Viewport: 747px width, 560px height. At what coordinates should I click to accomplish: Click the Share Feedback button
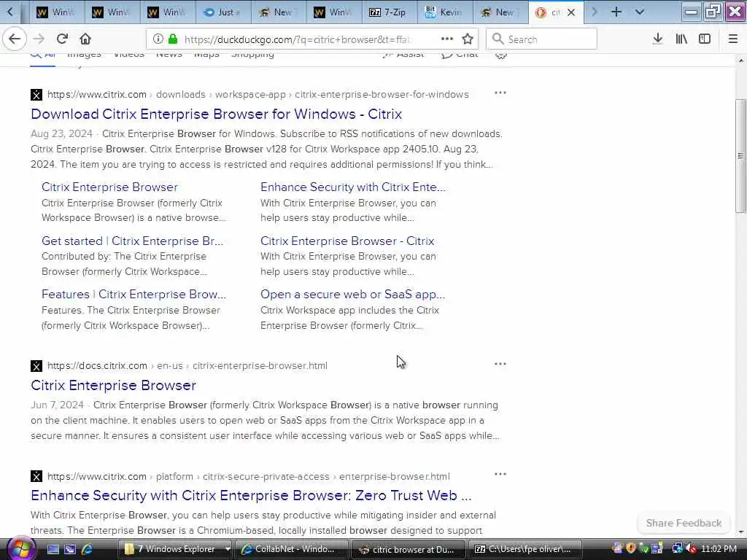click(684, 524)
